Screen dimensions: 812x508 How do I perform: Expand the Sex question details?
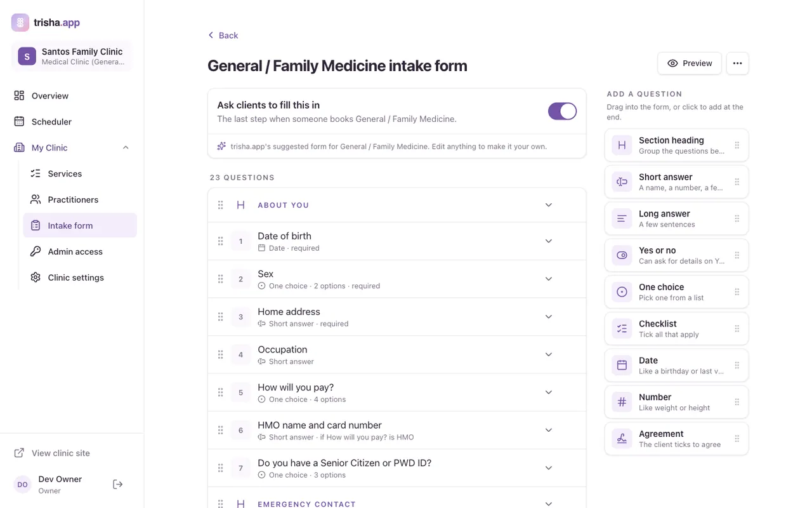(549, 279)
